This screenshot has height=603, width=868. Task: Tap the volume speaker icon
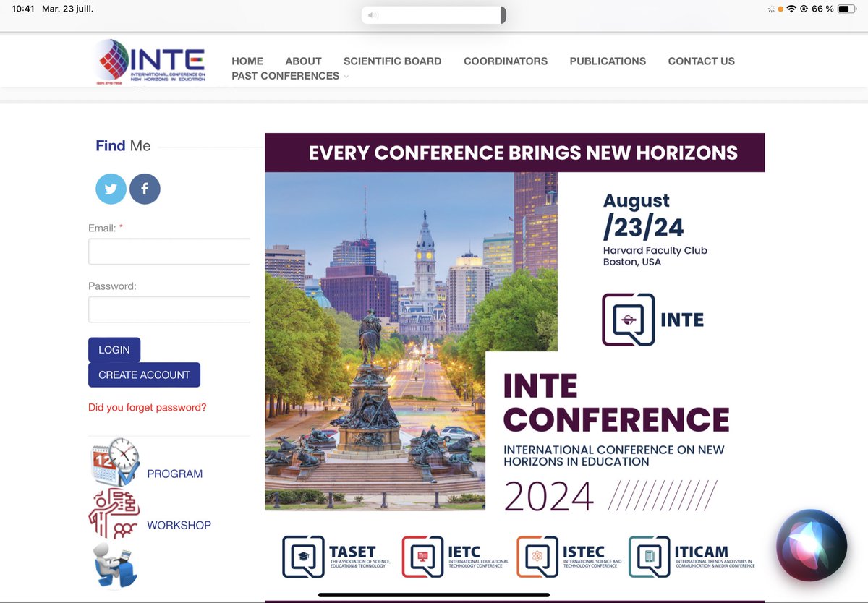tap(373, 15)
